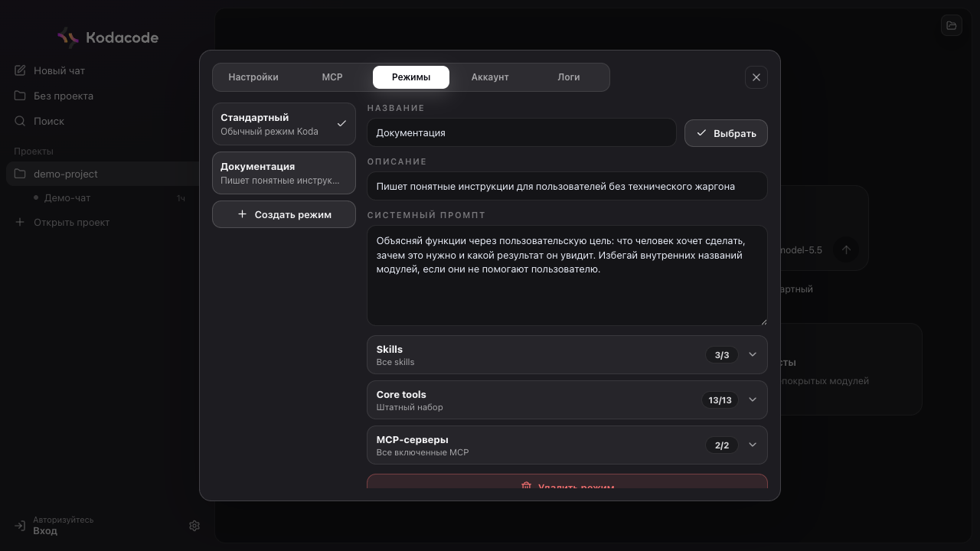Click the Создать режим button
Screen dimensions: 980x551
point(284,214)
